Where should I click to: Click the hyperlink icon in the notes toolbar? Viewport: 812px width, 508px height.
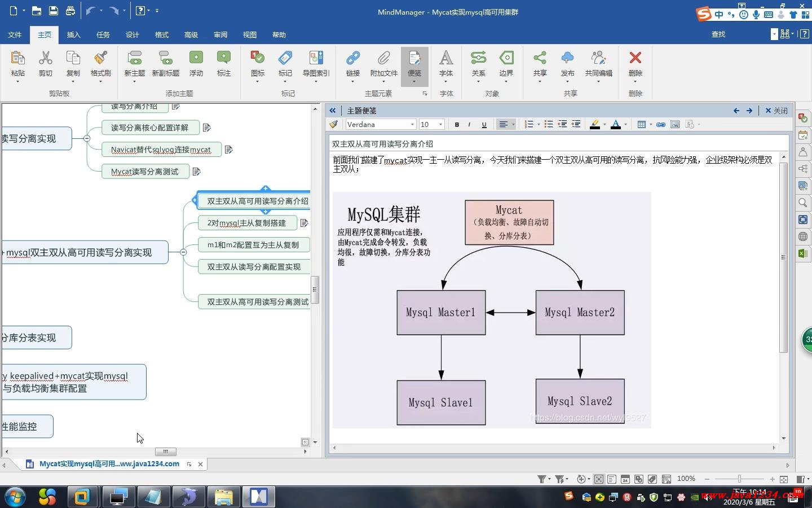pos(661,124)
